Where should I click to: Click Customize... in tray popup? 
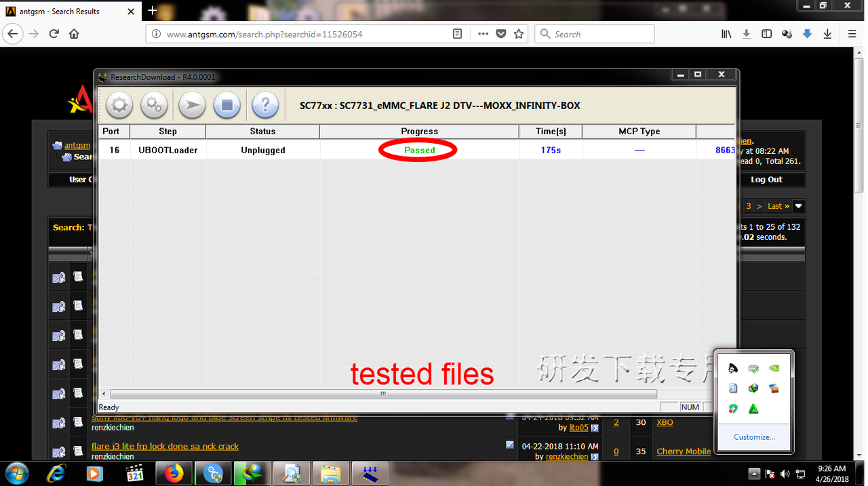pos(754,437)
